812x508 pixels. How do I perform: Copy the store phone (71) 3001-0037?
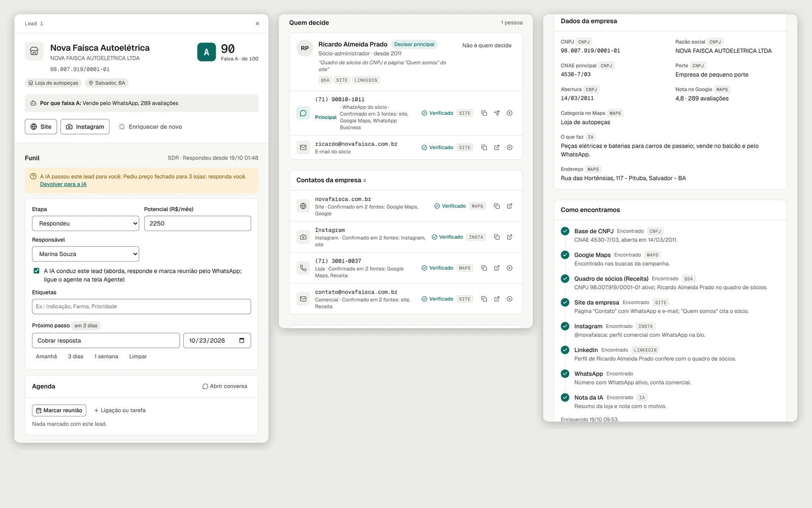[484, 268]
